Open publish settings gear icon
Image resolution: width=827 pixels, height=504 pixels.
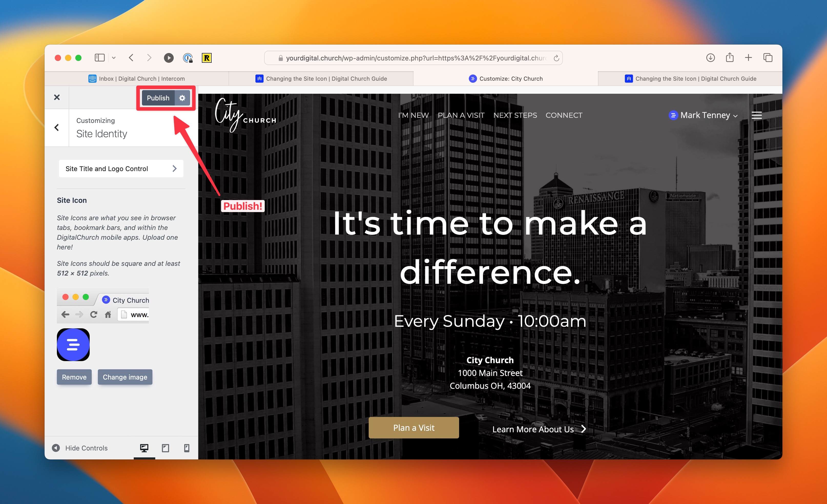[x=182, y=98]
